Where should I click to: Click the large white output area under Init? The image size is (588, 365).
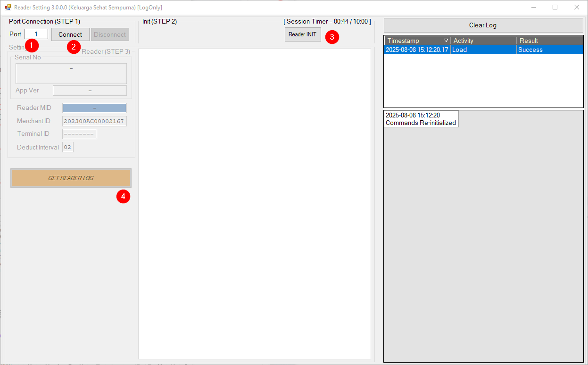[255, 204]
